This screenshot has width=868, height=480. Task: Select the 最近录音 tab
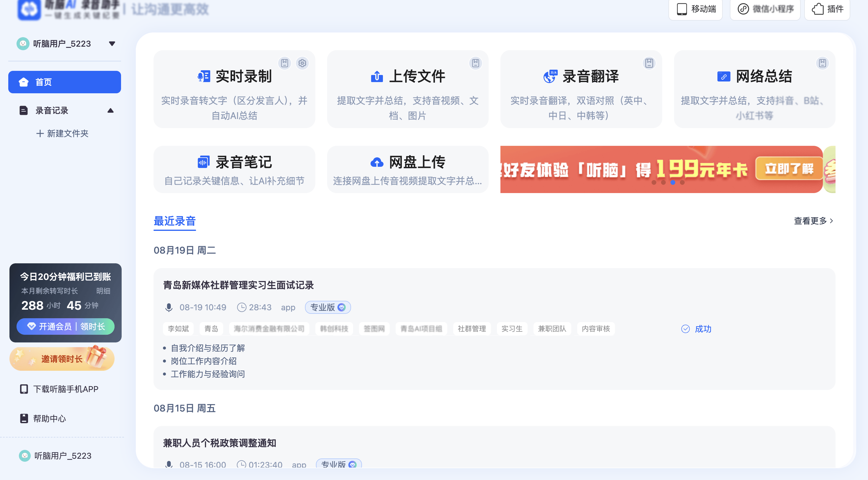pos(174,221)
